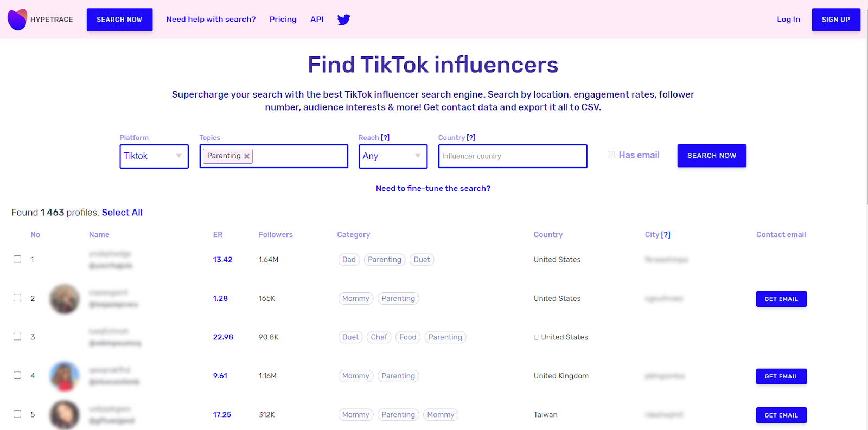Click the ER value 9.61
The width and height of the screenshot is (868, 430).
pos(220,376)
